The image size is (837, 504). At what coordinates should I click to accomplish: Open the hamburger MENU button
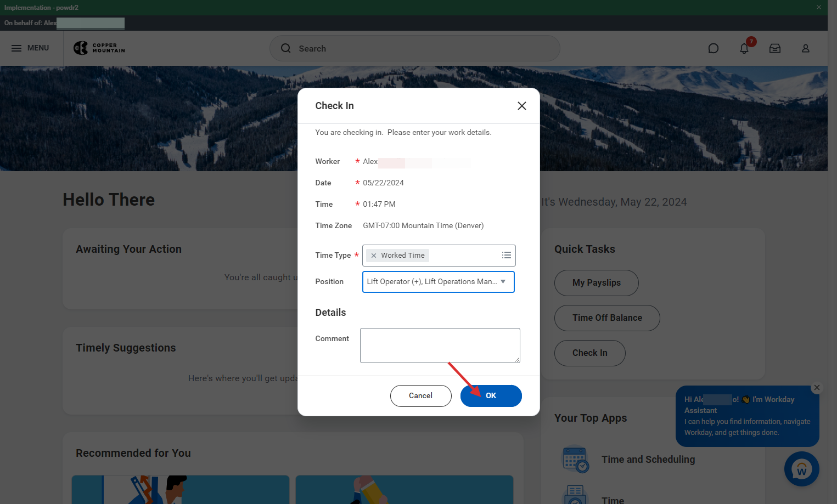(x=30, y=48)
